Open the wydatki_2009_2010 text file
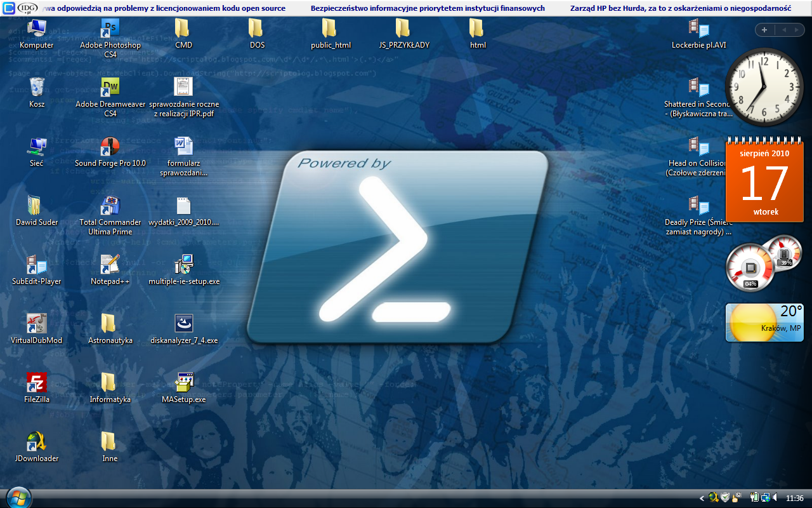812x508 pixels. (x=184, y=211)
